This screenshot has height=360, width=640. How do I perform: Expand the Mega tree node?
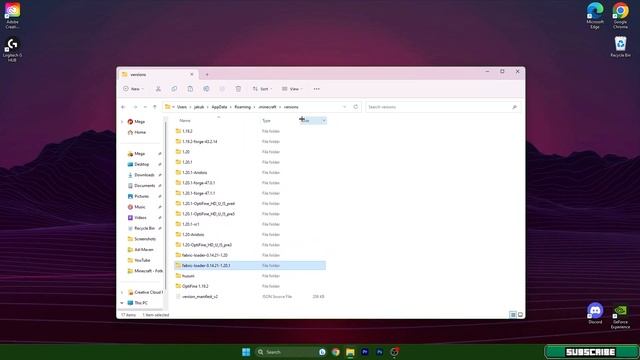pyautogui.click(x=122, y=122)
